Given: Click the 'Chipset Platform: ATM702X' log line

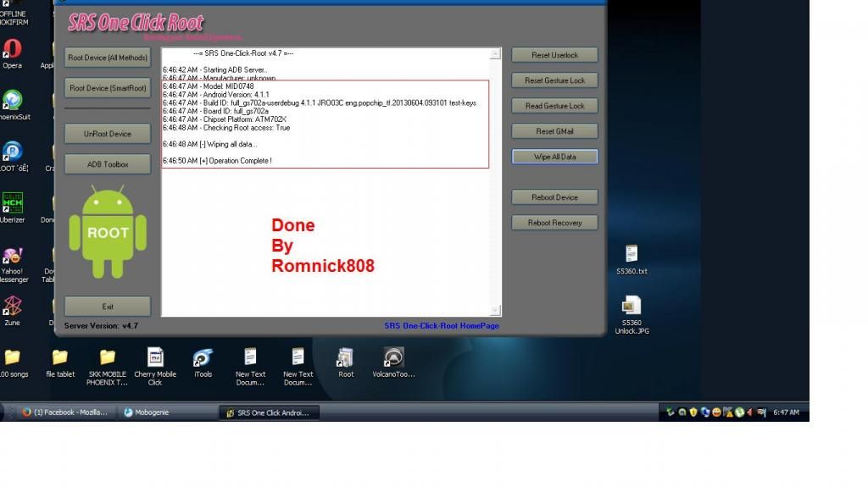Looking at the screenshot, I should coord(225,119).
